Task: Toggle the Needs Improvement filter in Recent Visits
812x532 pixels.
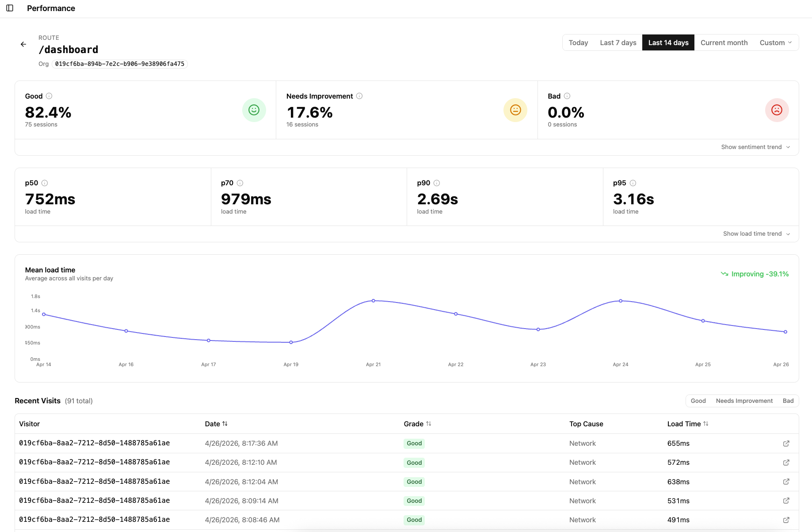Action: 744,401
